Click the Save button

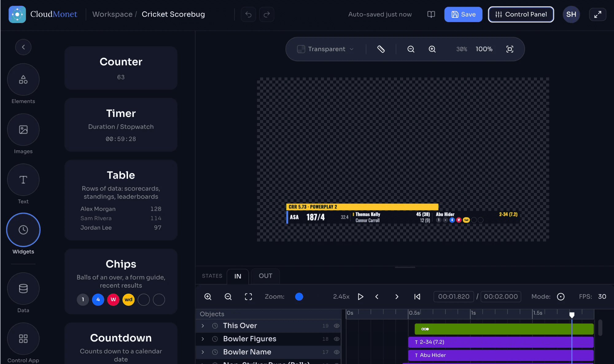tap(463, 14)
